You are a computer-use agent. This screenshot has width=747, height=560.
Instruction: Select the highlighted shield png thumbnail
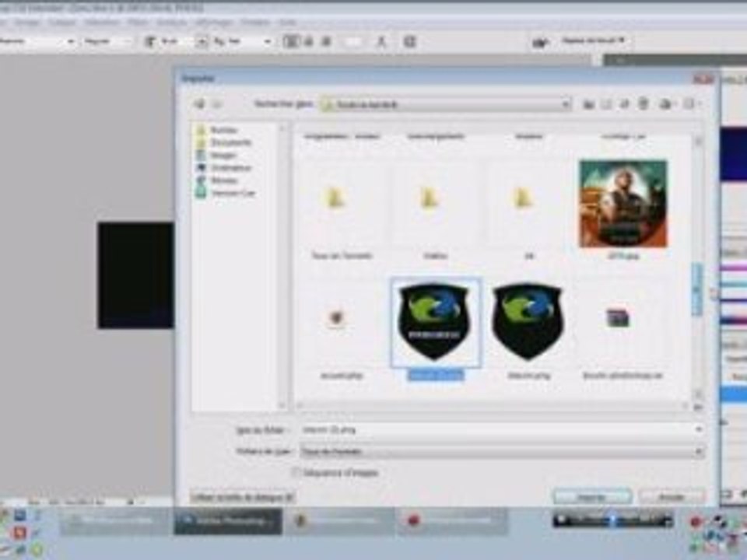tap(435, 322)
